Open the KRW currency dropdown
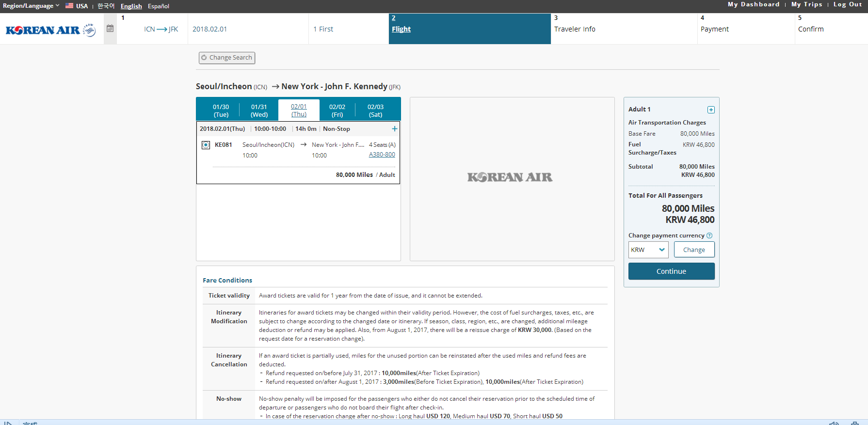 (648, 250)
